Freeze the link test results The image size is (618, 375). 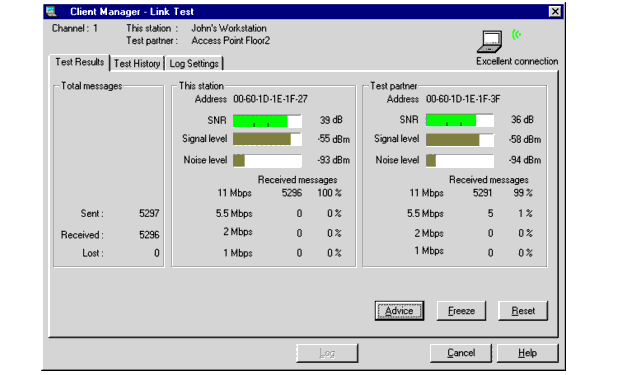coord(461,311)
